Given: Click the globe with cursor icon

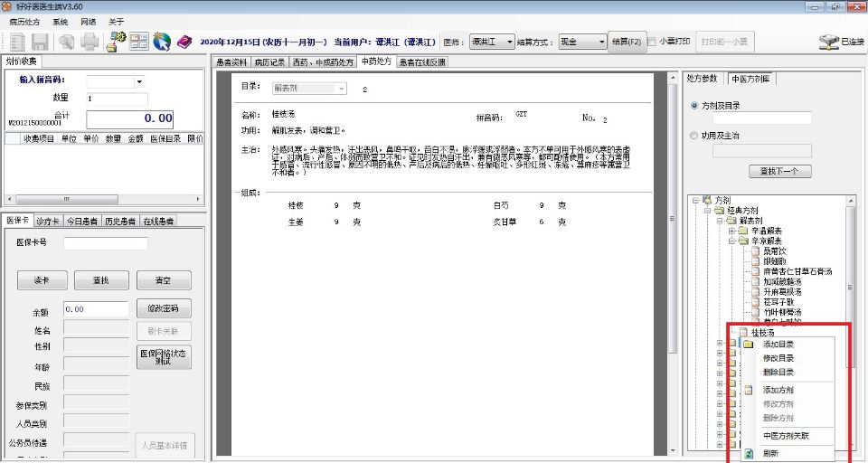Looking at the screenshot, I should [x=162, y=42].
